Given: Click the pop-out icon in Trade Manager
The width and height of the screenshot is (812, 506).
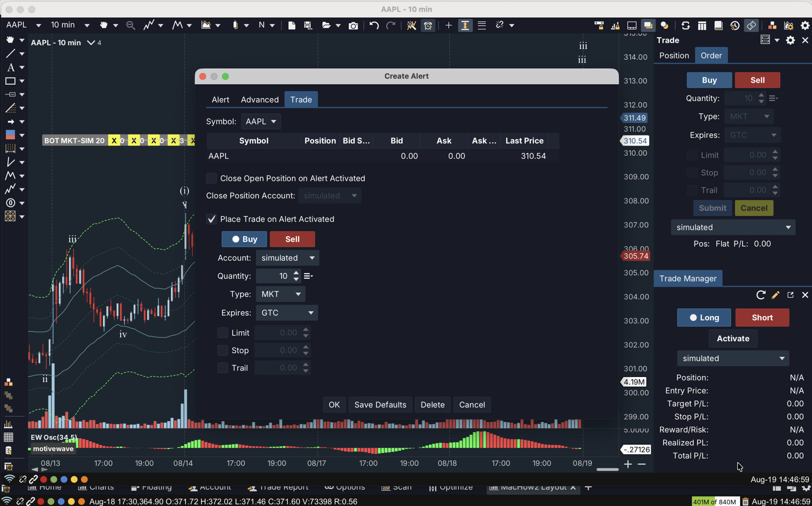Looking at the screenshot, I should [790, 295].
